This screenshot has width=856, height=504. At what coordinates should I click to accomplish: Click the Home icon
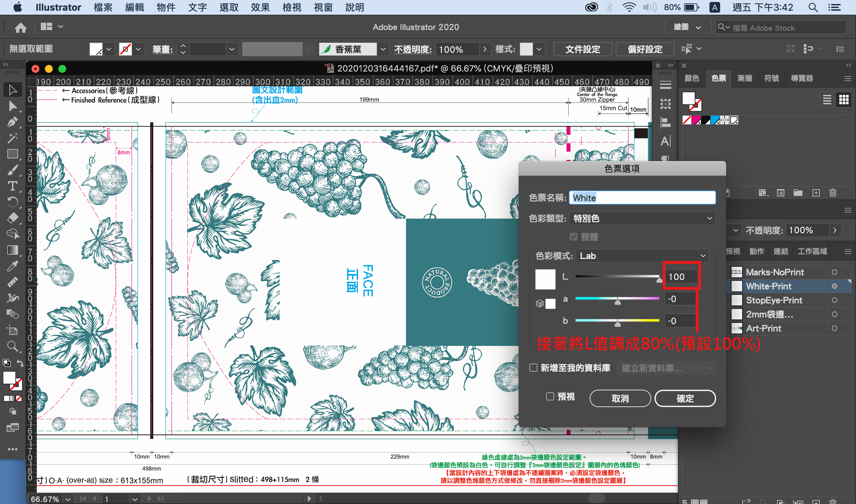tap(21, 27)
